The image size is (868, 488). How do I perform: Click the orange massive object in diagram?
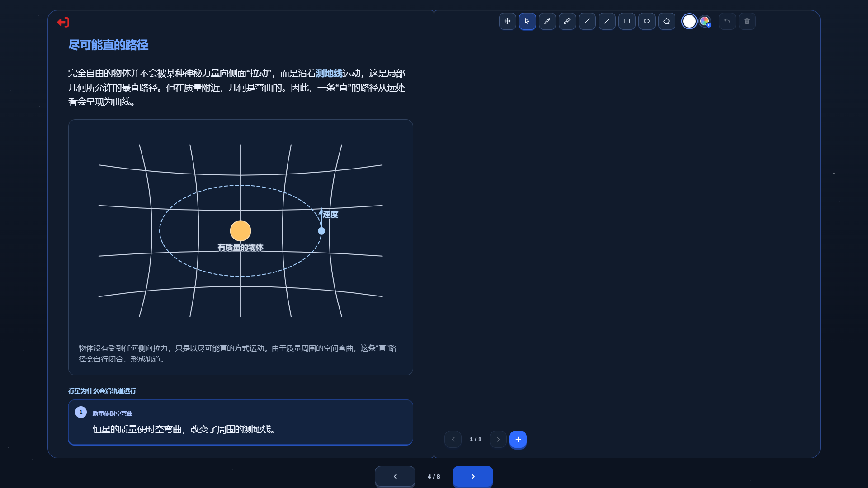(241, 231)
